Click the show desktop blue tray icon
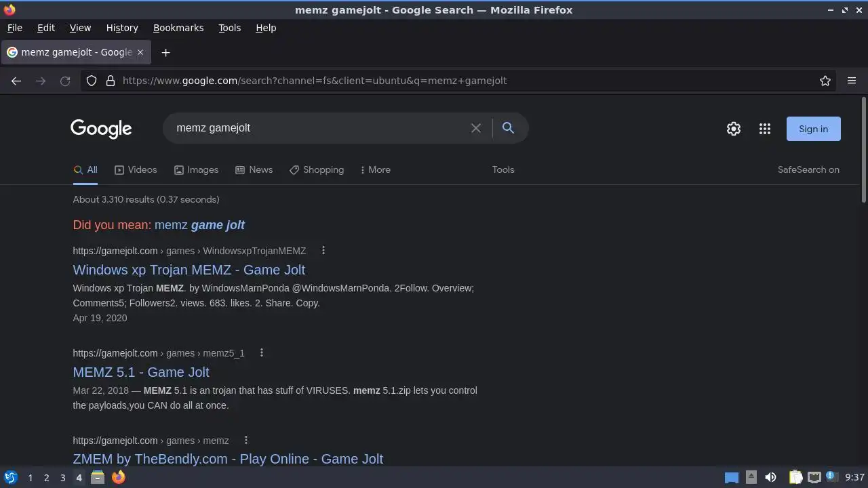868x488 pixels. (x=732, y=478)
